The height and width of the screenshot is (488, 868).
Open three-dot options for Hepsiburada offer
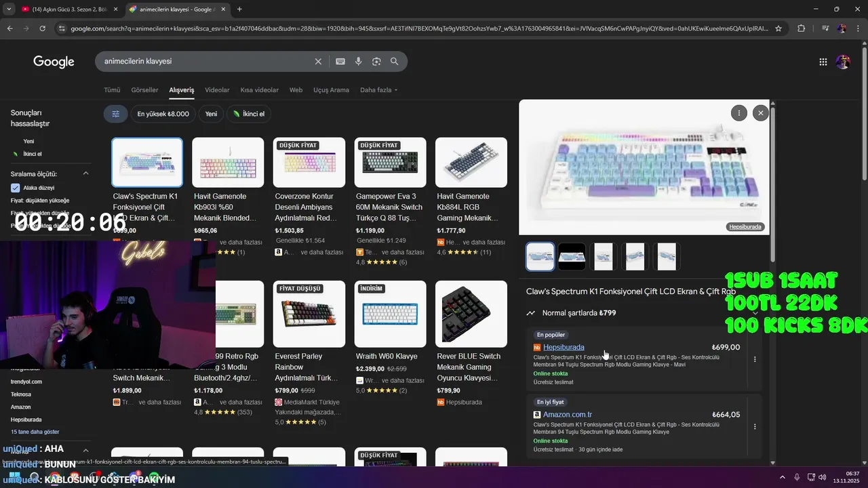click(x=755, y=359)
